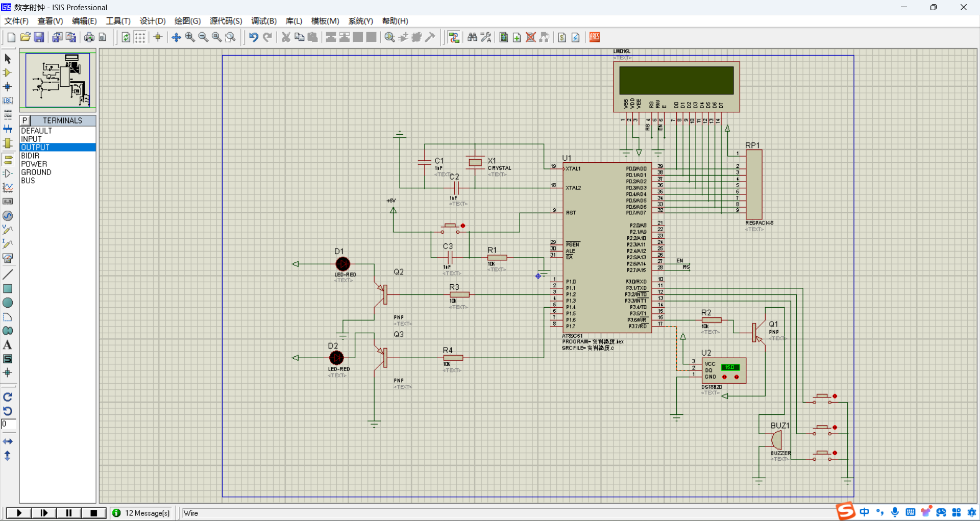Open a design file with the folder icon

[x=26, y=37]
